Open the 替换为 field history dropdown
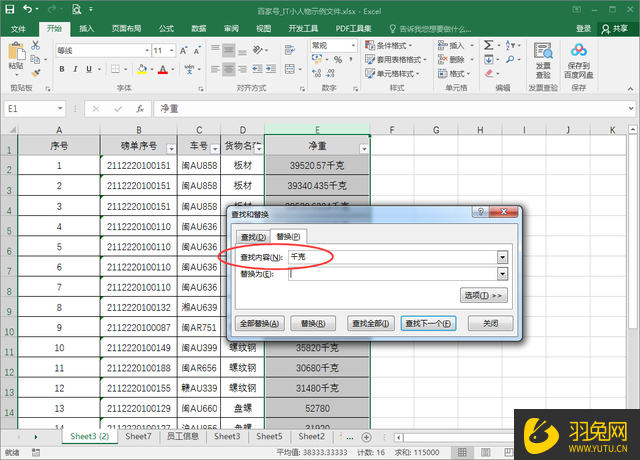 click(502, 274)
